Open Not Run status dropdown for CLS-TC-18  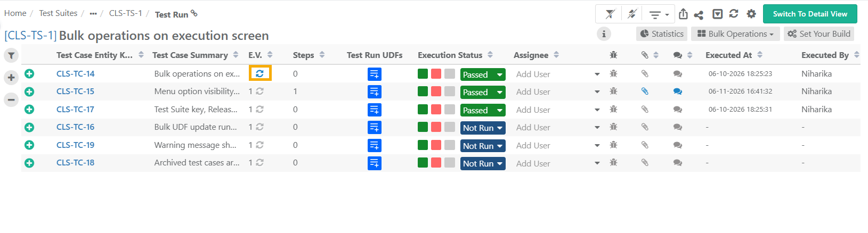[x=483, y=163]
